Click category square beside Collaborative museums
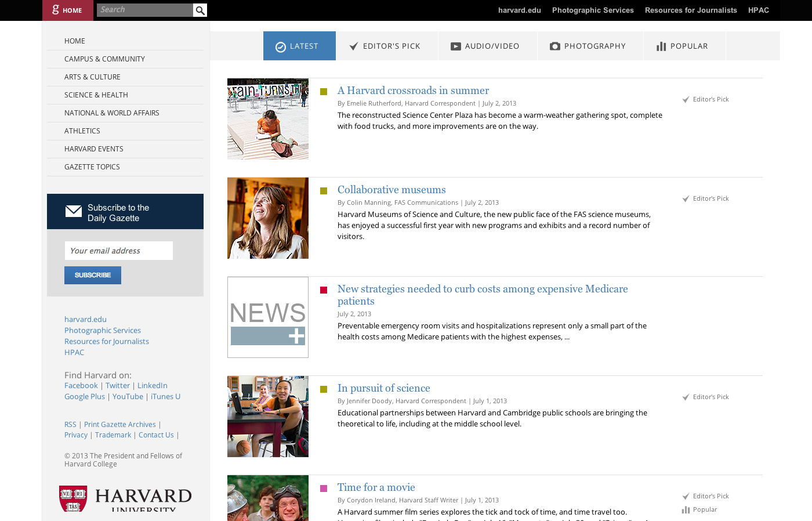Image resolution: width=812 pixels, height=521 pixels. [x=324, y=191]
